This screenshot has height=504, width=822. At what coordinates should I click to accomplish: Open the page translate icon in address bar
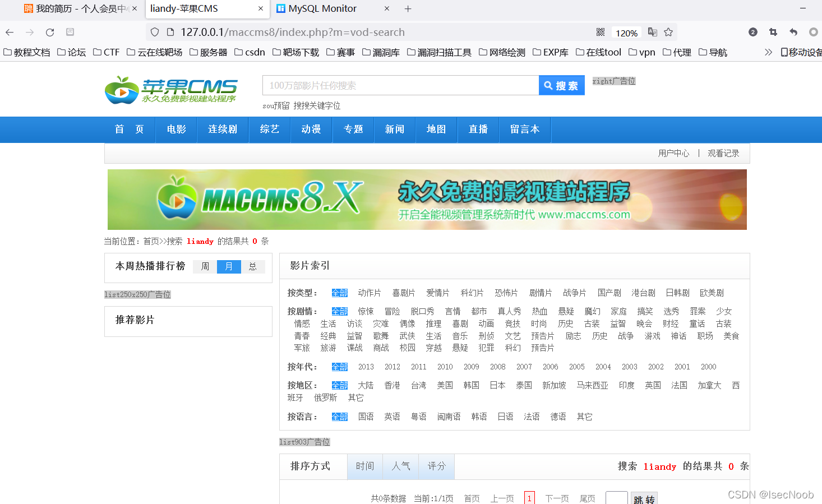[652, 32]
